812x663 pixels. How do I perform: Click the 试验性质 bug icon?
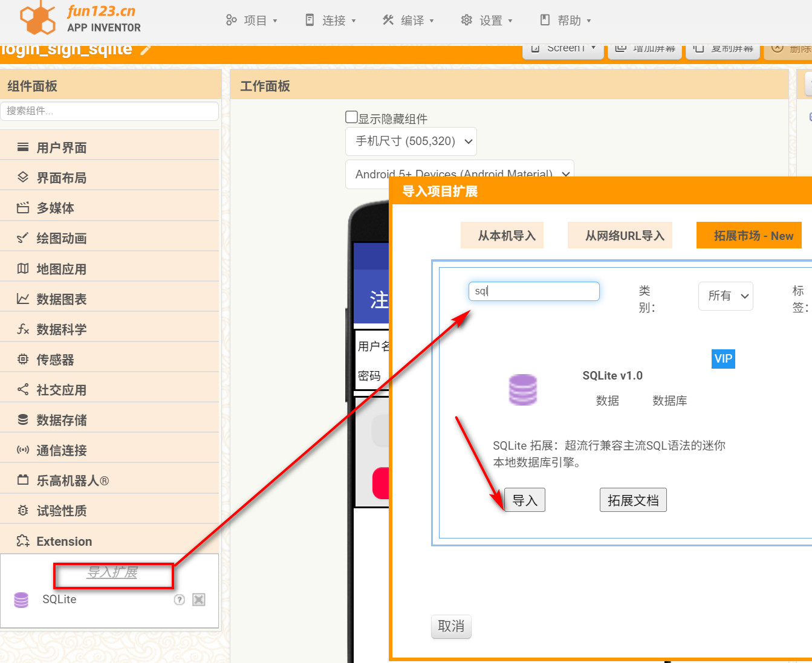coord(23,511)
